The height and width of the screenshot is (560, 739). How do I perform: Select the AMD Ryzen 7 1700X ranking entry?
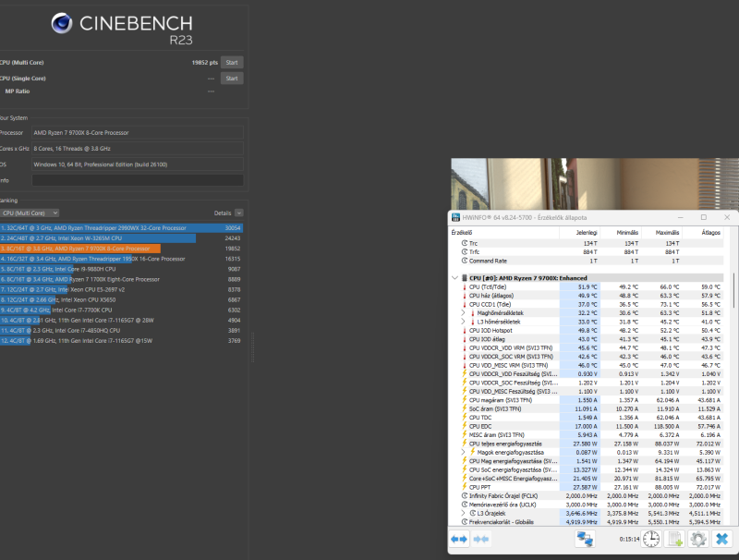point(122,279)
